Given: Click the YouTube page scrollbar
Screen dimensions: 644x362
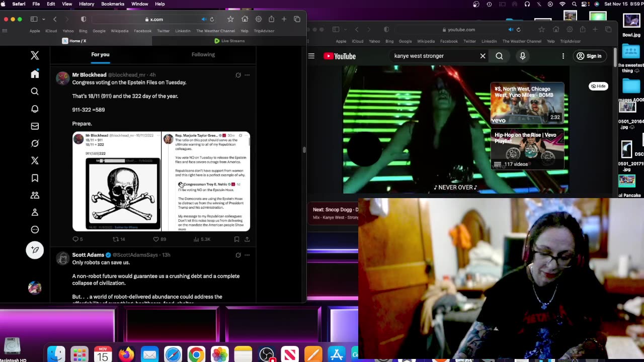Looking at the screenshot, I should (x=614, y=58).
